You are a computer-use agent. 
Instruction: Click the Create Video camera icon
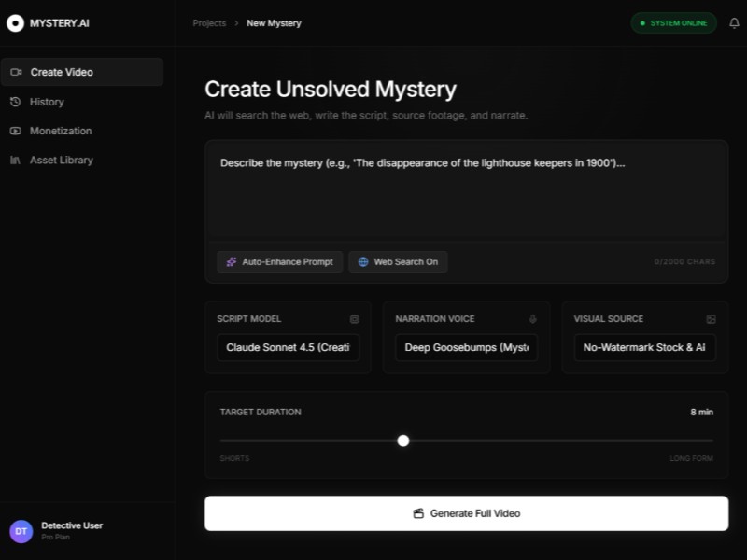[x=16, y=72]
